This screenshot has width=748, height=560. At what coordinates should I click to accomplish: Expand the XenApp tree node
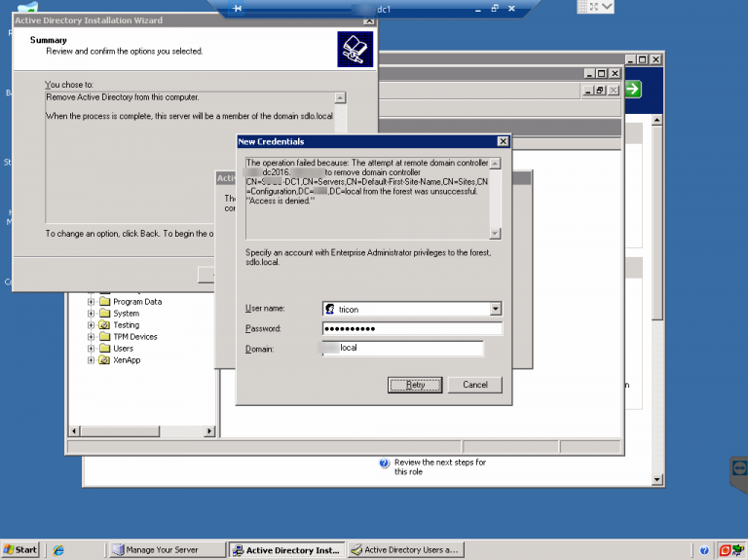tap(91, 360)
